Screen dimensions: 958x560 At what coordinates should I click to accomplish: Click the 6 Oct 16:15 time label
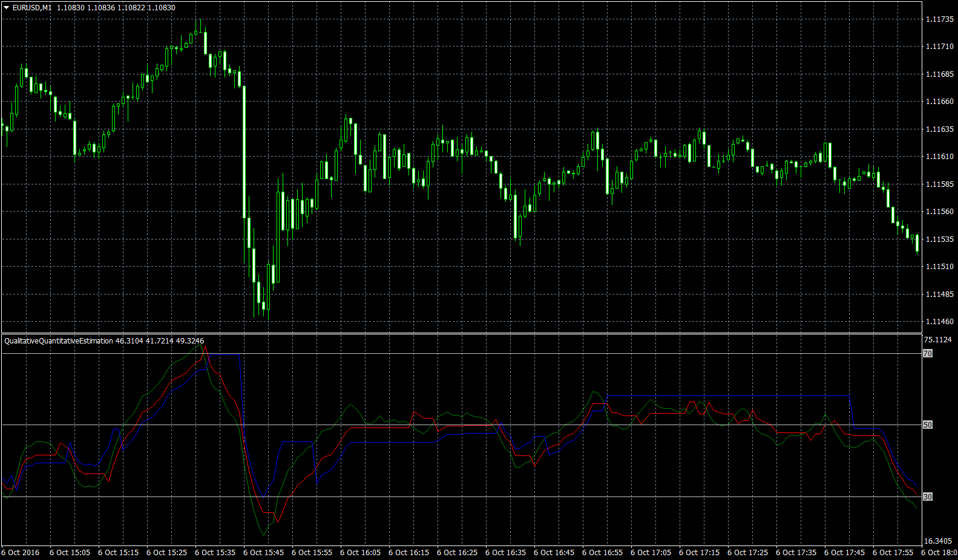click(409, 553)
